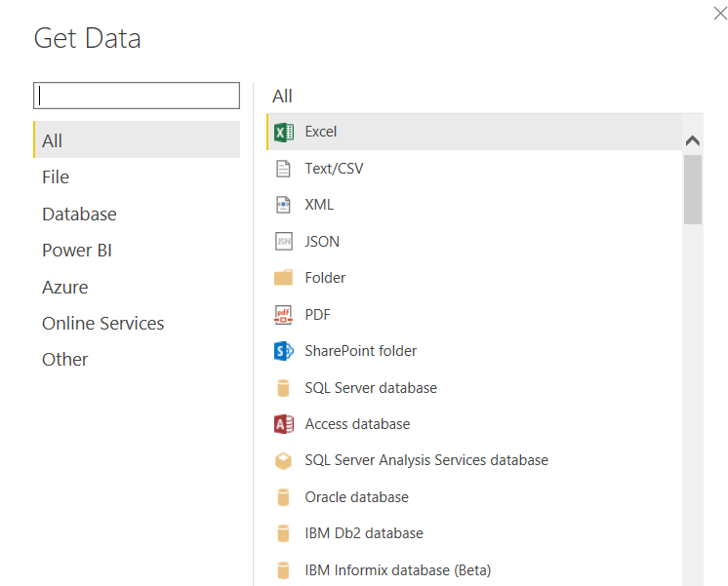Select SQL Server Analysis Services database label
Viewport: 728px width, 586px height.
pos(426,460)
